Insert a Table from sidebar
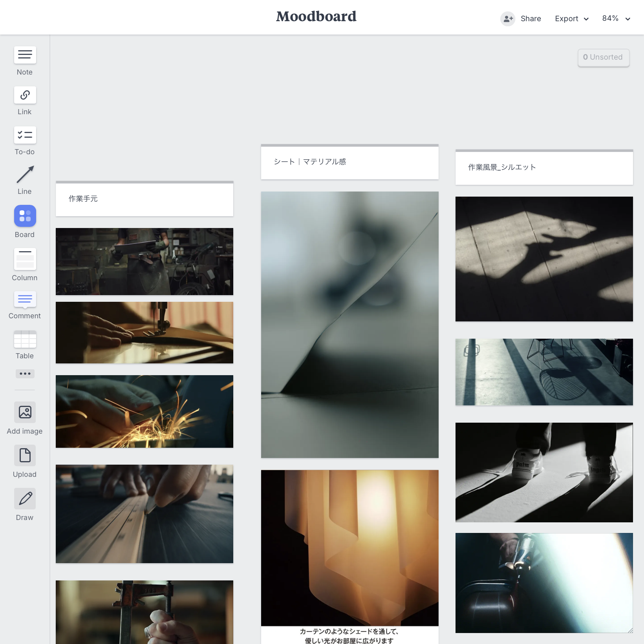This screenshot has height=644, width=644. (25, 339)
